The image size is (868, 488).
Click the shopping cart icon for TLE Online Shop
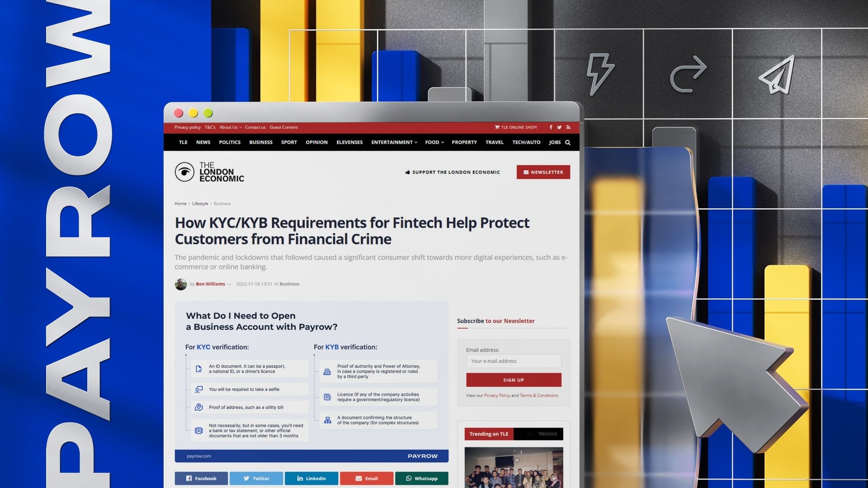tap(497, 127)
